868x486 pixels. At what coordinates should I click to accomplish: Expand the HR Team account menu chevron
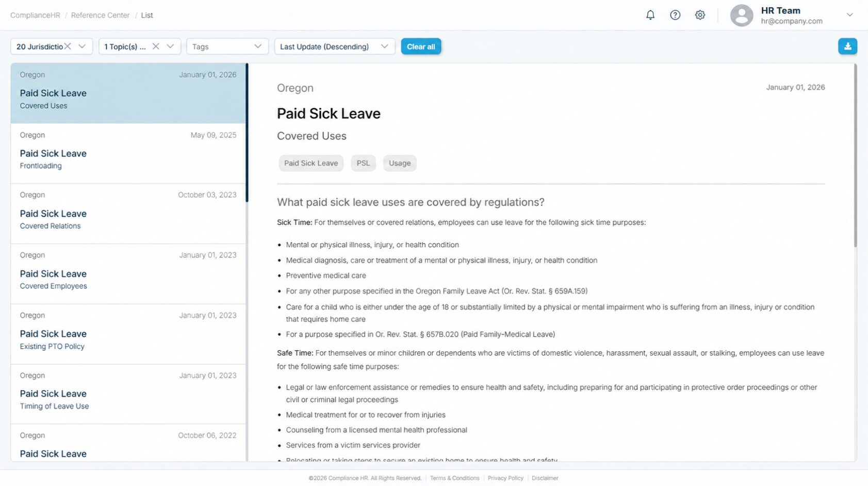[849, 15]
